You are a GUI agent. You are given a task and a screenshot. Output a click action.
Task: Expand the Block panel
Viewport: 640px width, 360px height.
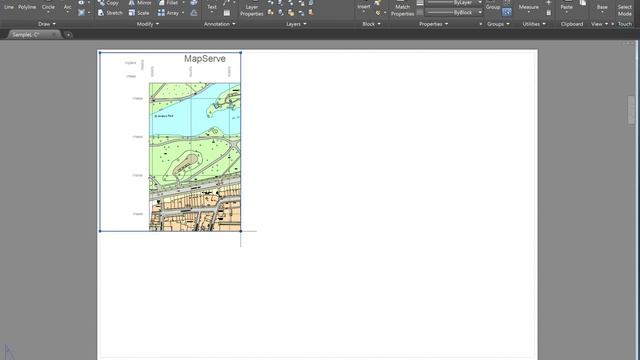tap(371, 24)
